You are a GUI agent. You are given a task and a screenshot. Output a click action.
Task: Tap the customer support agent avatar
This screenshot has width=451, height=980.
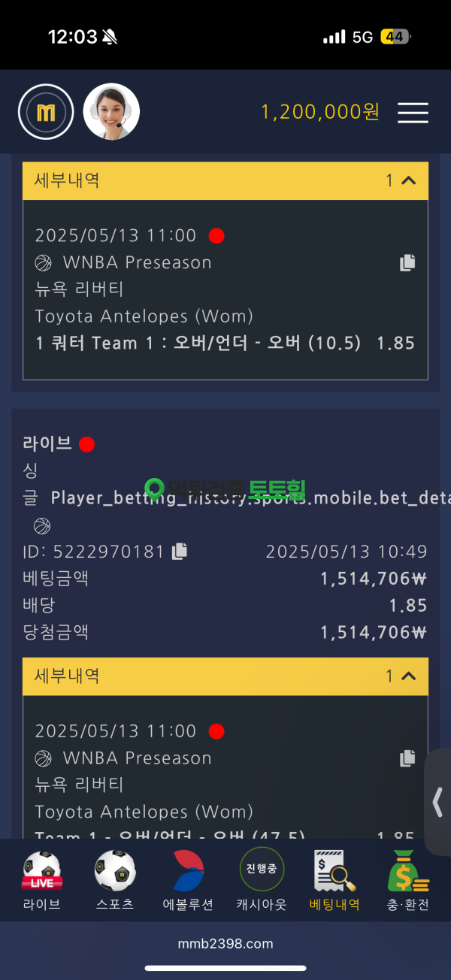pyautogui.click(x=111, y=112)
